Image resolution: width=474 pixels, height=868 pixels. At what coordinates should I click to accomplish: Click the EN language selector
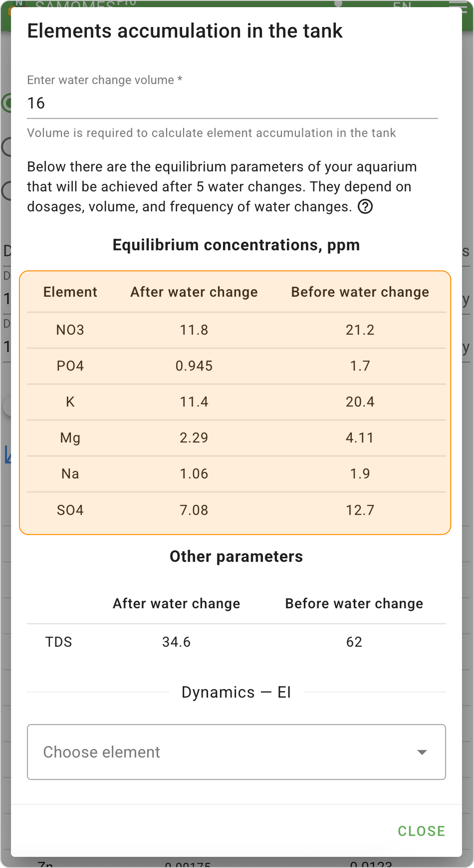point(402,4)
